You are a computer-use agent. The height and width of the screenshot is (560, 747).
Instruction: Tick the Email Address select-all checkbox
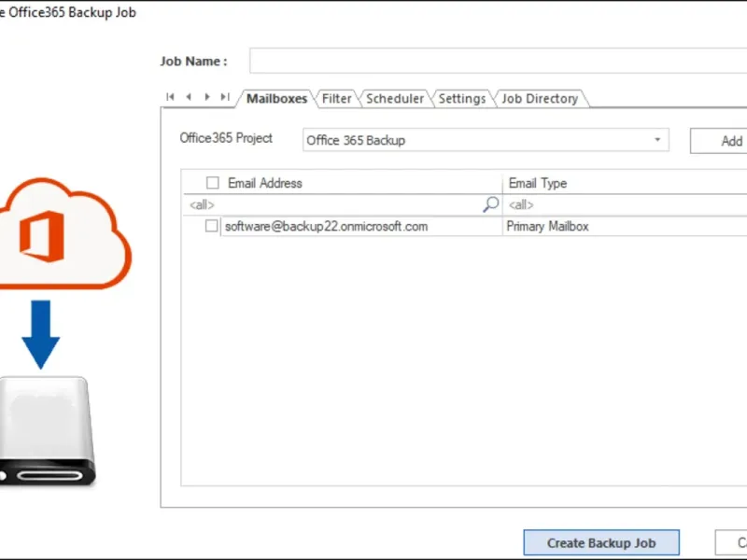[x=213, y=183]
